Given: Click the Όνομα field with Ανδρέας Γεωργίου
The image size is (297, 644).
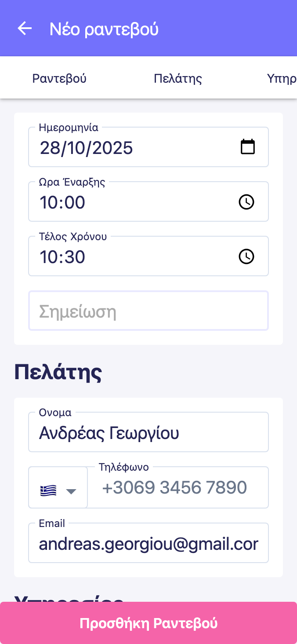Looking at the screenshot, I should tap(148, 433).
